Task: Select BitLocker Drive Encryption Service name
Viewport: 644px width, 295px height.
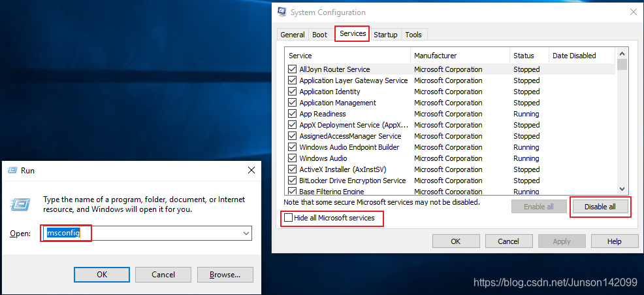Action: tap(353, 181)
